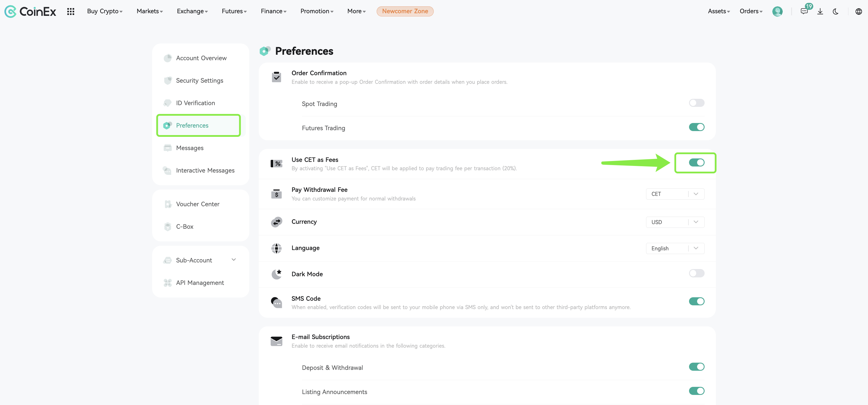Open the Exchange dropdown menu

coord(193,11)
